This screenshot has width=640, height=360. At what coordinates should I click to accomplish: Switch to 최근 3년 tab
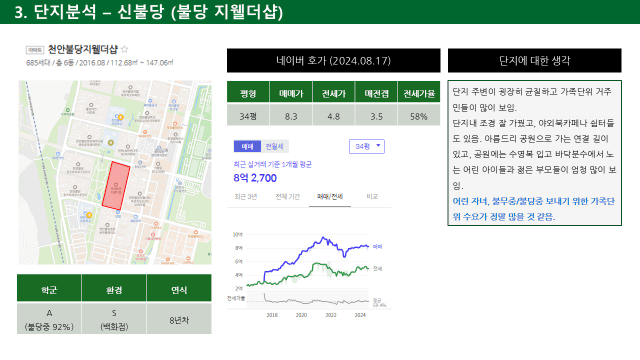(x=246, y=197)
